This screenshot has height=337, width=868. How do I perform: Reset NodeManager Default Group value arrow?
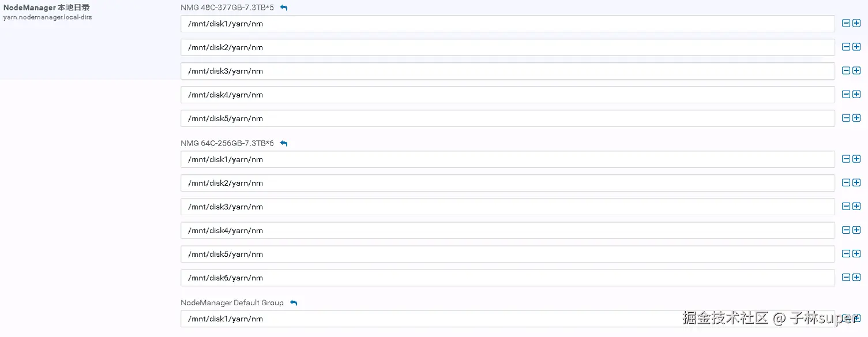(294, 303)
